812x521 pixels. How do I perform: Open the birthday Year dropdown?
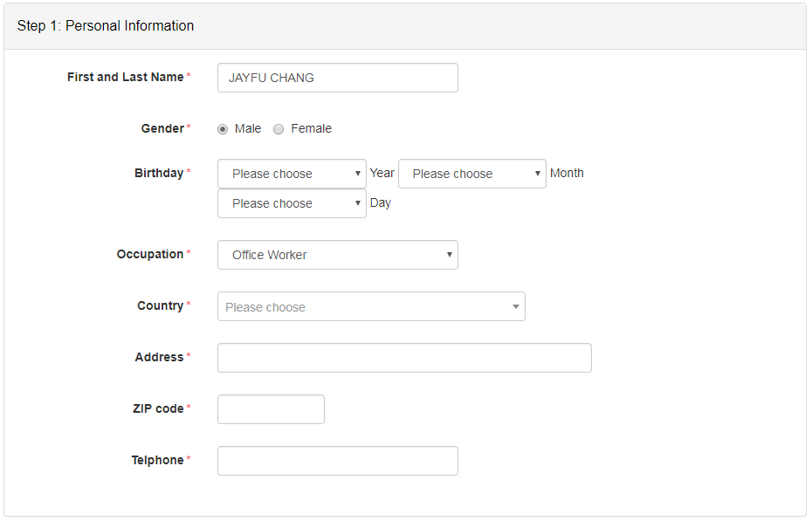[x=292, y=174]
